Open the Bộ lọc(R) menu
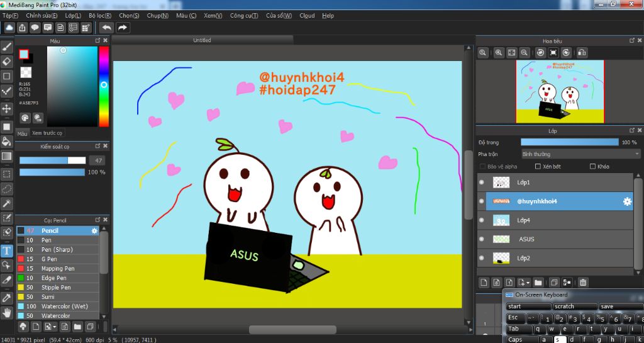The width and height of the screenshot is (644, 343). (100, 16)
